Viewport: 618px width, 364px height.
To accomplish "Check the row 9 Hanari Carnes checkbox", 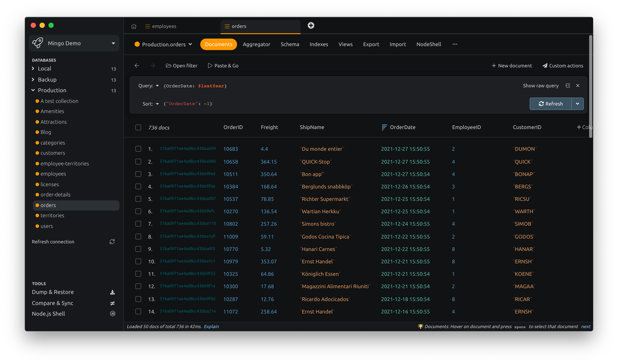I will point(138,249).
